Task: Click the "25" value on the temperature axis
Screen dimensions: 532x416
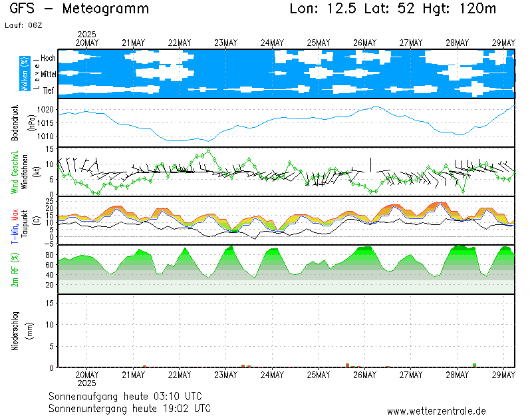Action: point(49,201)
